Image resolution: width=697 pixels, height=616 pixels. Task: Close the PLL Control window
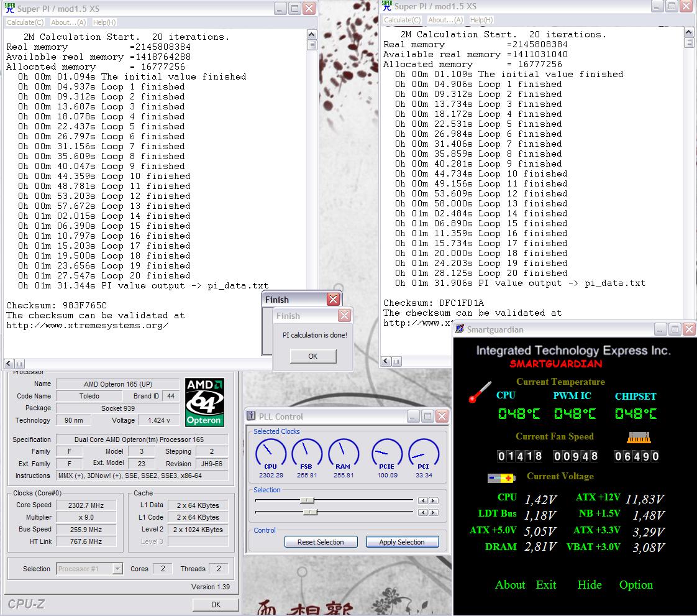click(442, 416)
